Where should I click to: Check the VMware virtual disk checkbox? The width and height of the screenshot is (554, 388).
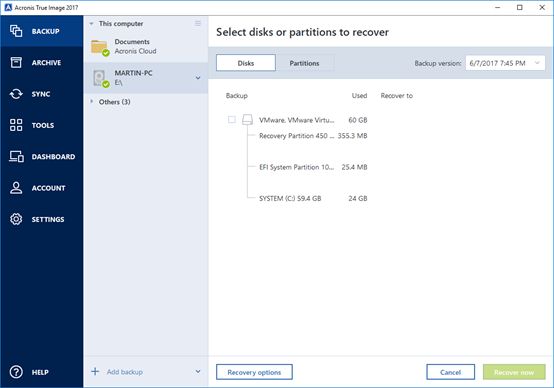(x=232, y=119)
